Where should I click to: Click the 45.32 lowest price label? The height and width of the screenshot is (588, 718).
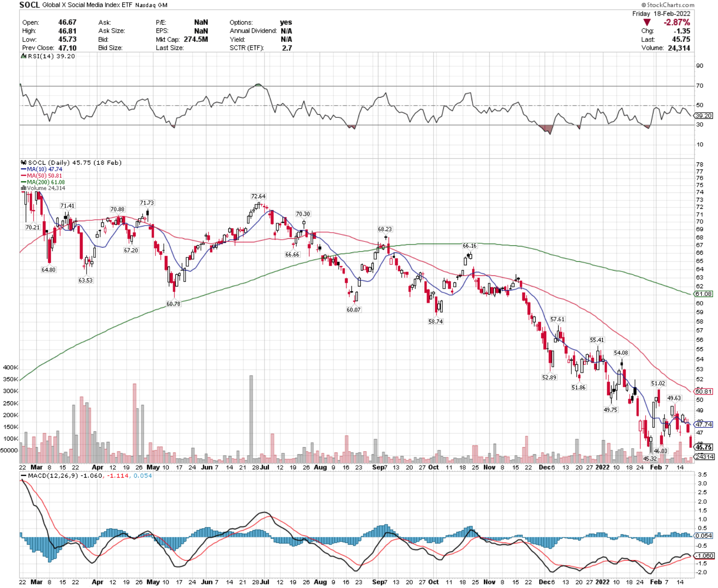point(650,459)
